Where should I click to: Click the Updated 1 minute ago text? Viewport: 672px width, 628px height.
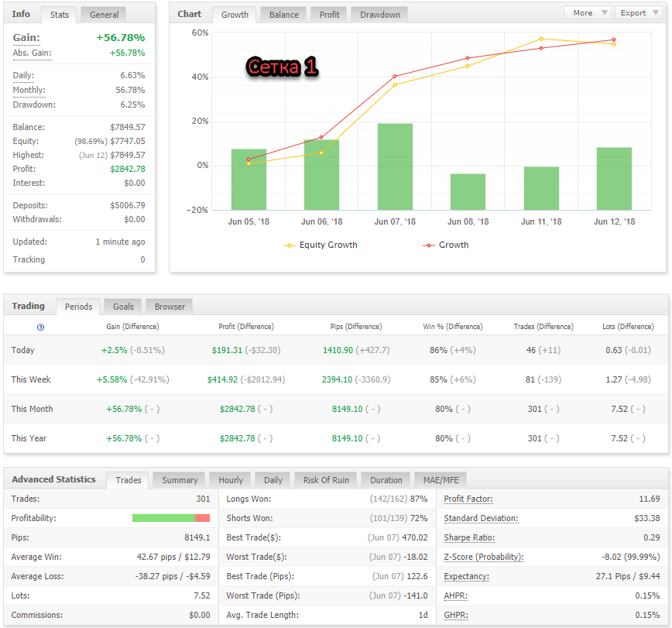click(x=120, y=242)
